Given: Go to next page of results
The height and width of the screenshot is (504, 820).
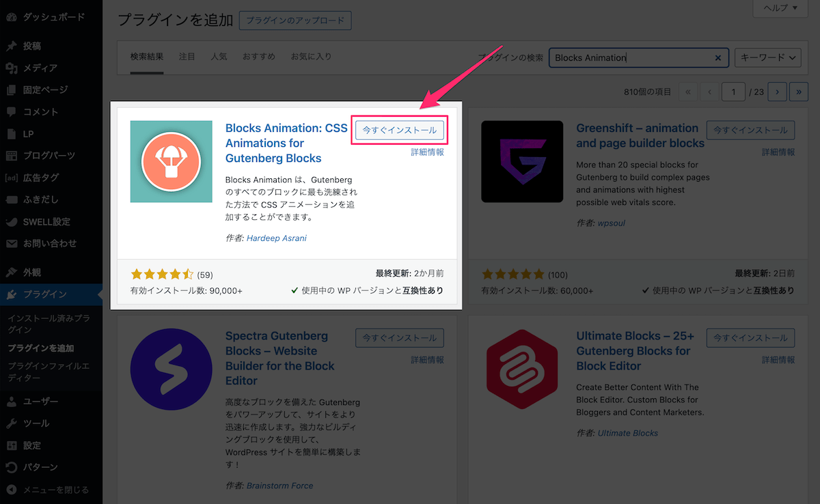Looking at the screenshot, I should (777, 92).
